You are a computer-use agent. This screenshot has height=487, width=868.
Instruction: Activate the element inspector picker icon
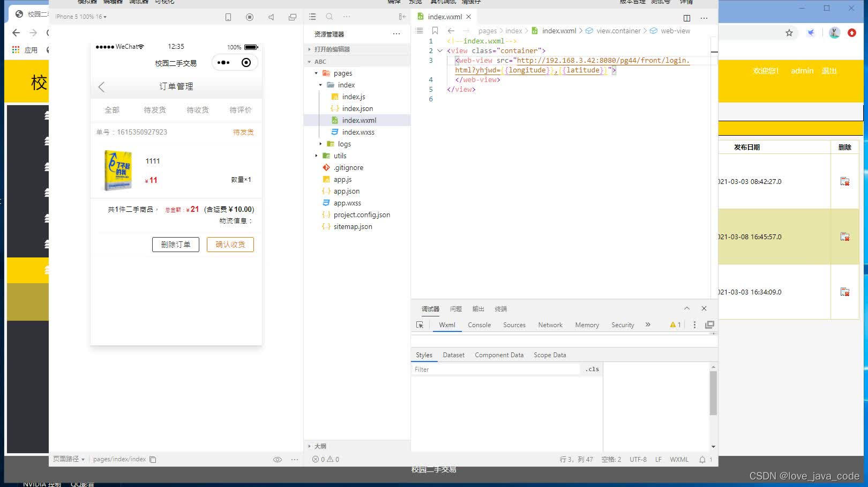pos(420,325)
